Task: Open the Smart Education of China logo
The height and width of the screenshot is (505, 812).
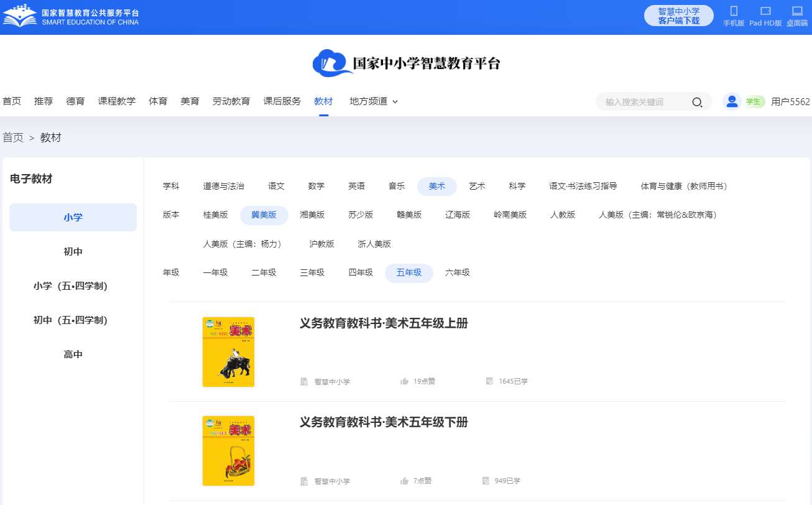Action: click(x=72, y=17)
